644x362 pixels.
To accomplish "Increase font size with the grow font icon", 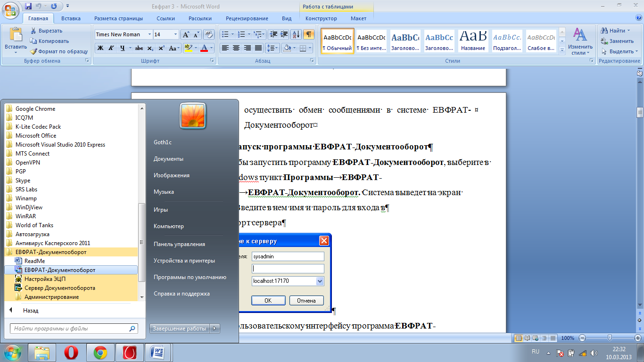I will point(186,34).
